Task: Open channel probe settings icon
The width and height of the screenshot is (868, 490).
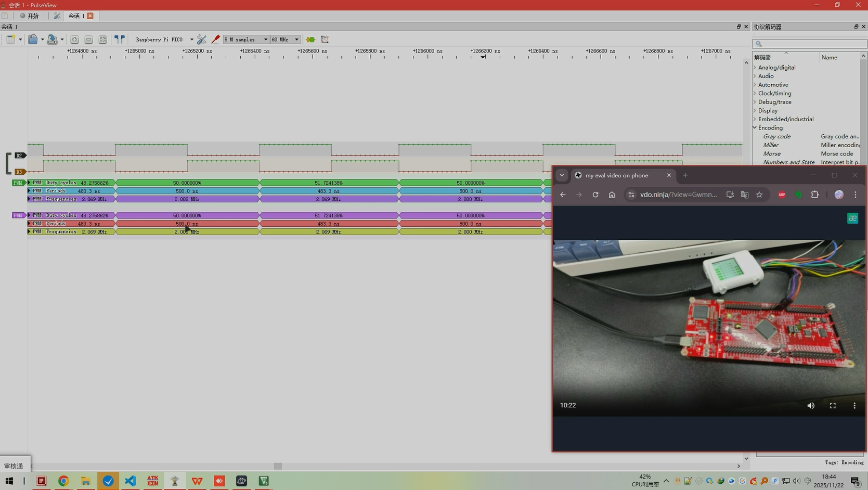Action: point(215,40)
